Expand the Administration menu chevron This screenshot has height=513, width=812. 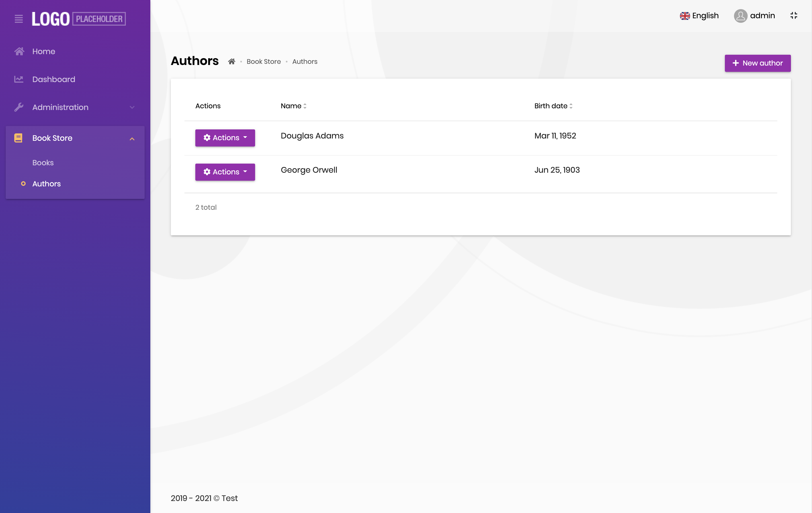pyautogui.click(x=132, y=107)
